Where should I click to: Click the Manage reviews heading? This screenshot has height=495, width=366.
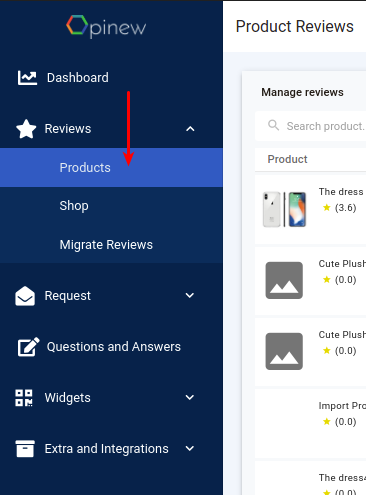[x=302, y=92]
